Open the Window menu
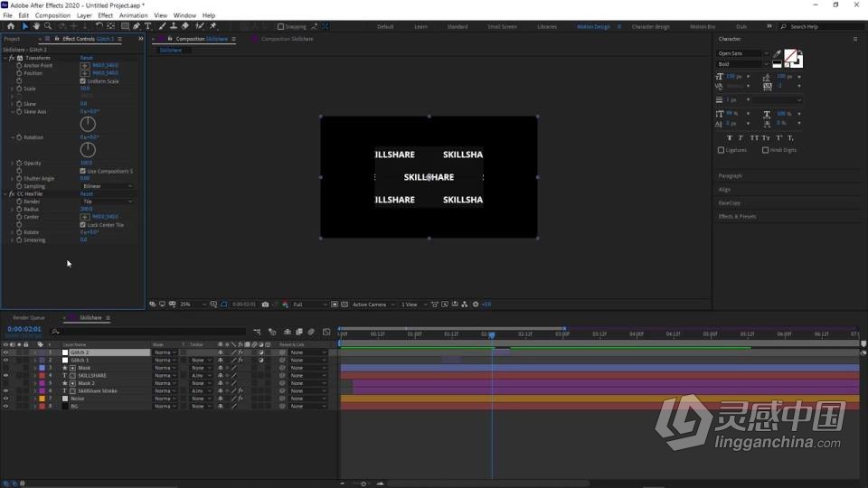The width and height of the screenshot is (868, 488). (x=184, y=15)
